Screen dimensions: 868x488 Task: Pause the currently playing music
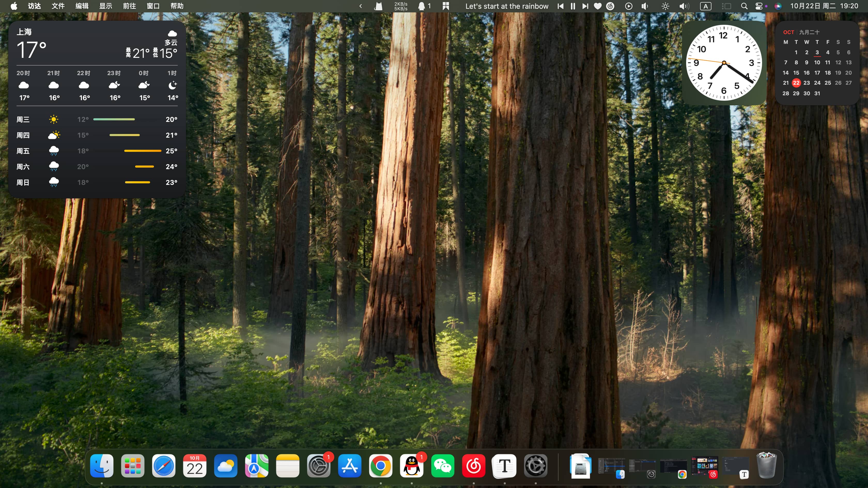click(x=572, y=6)
